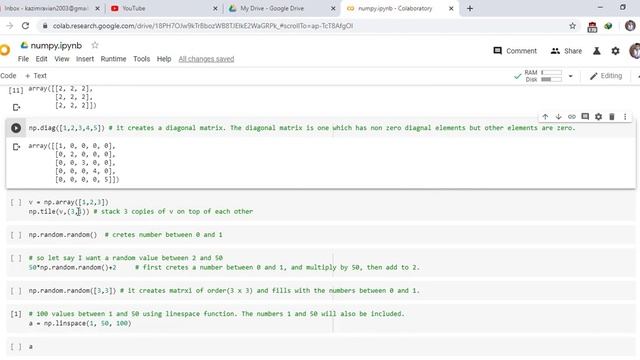Click the Share button
Image resolution: width=640 pixels, height=360 pixels.
point(567,51)
